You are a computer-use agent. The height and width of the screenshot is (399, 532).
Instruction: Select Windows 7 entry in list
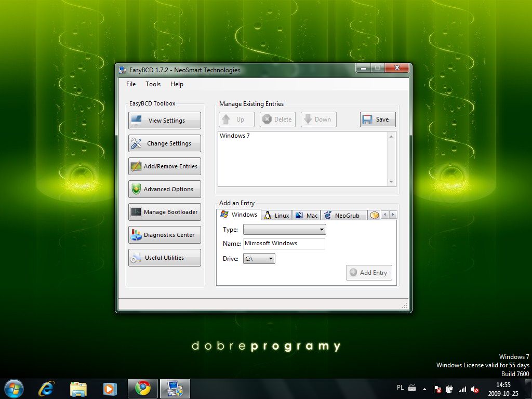pos(235,136)
